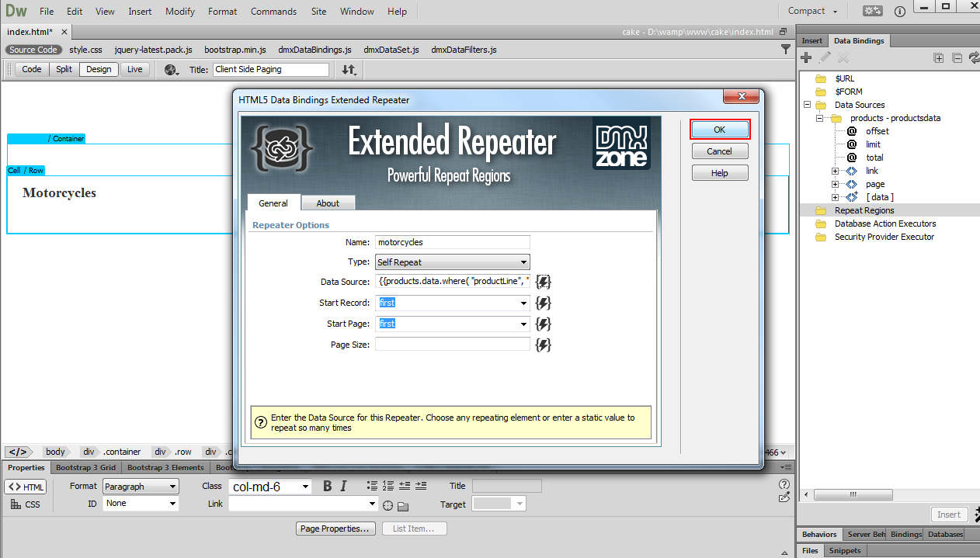This screenshot has width=980, height=558.
Task: Select the Database Action Executors folder
Action: [x=885, y=224]
